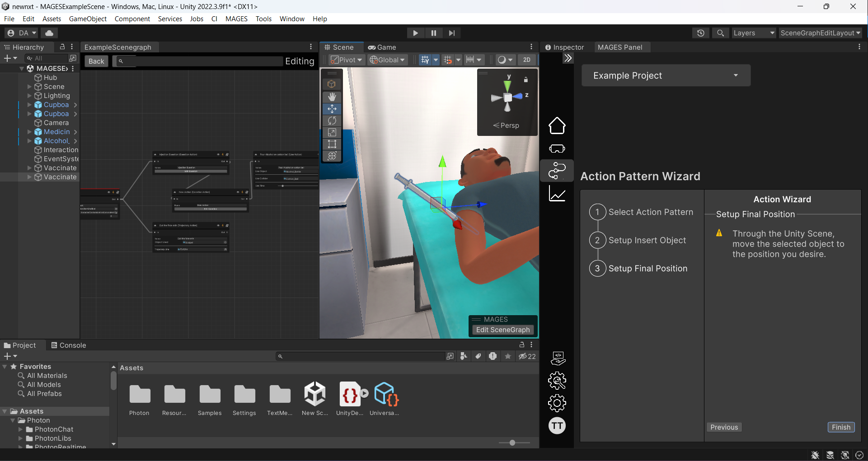Click the cloud services icon
Screen dimensions: 868x461
(49, 33)
